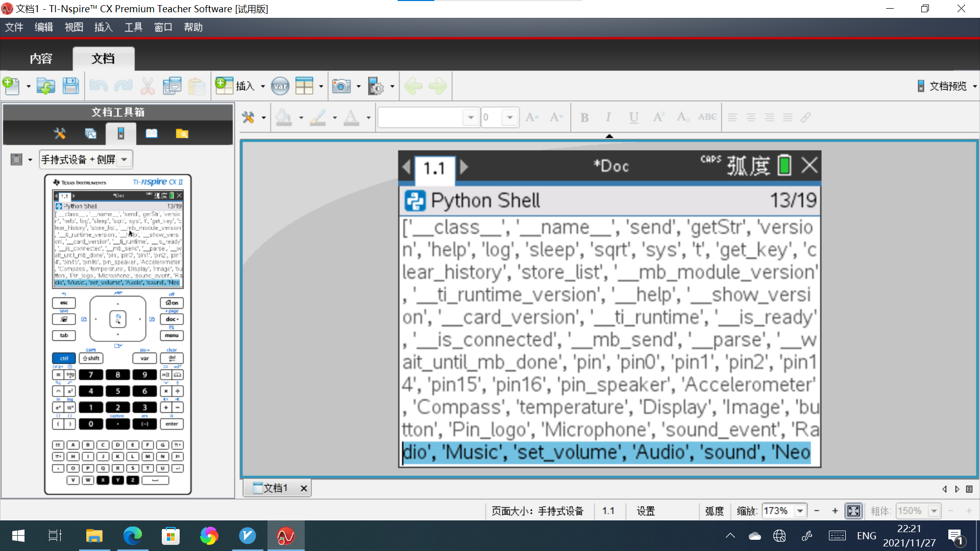Click the Paste clipboard icon

click(197, 86)
